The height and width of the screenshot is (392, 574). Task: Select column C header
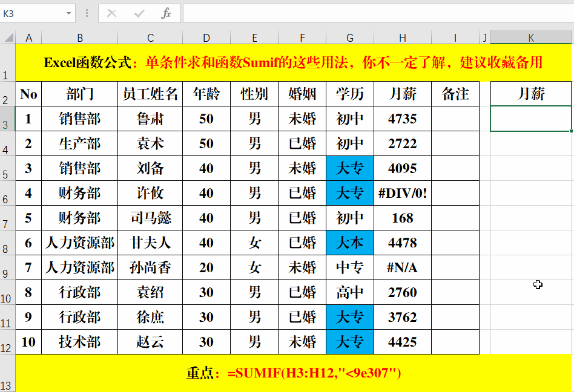[150, 38]
